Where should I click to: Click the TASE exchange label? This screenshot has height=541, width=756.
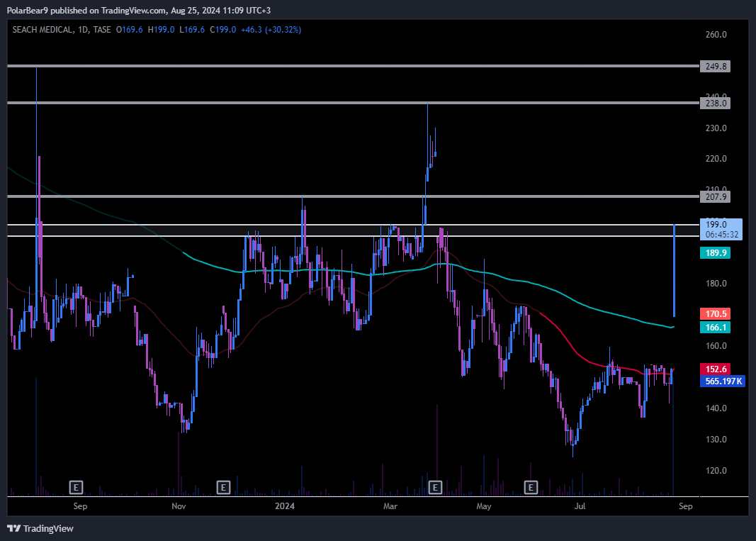coord(102,30)
